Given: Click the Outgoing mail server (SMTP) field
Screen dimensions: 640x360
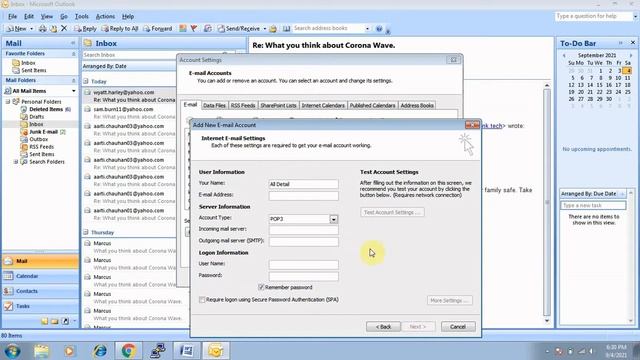Looking at the screenshot, I should point(303,242).
